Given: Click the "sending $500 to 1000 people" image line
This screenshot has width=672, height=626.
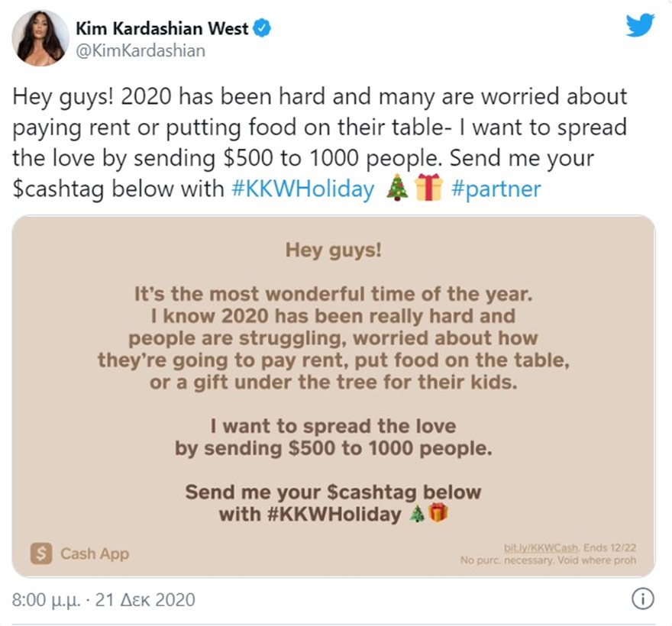Looking at the screenshot, I should click(x=333, y=448).
